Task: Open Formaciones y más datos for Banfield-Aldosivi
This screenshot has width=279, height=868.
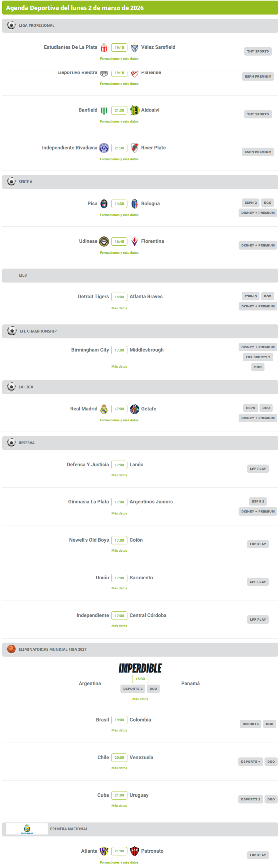Action: [119, 121]
